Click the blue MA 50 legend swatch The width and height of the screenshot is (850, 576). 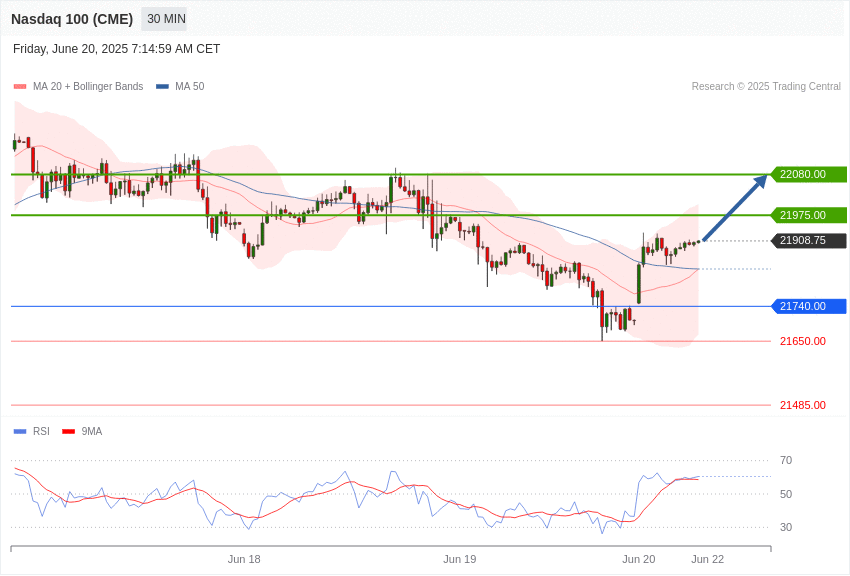tap(162, 86)
